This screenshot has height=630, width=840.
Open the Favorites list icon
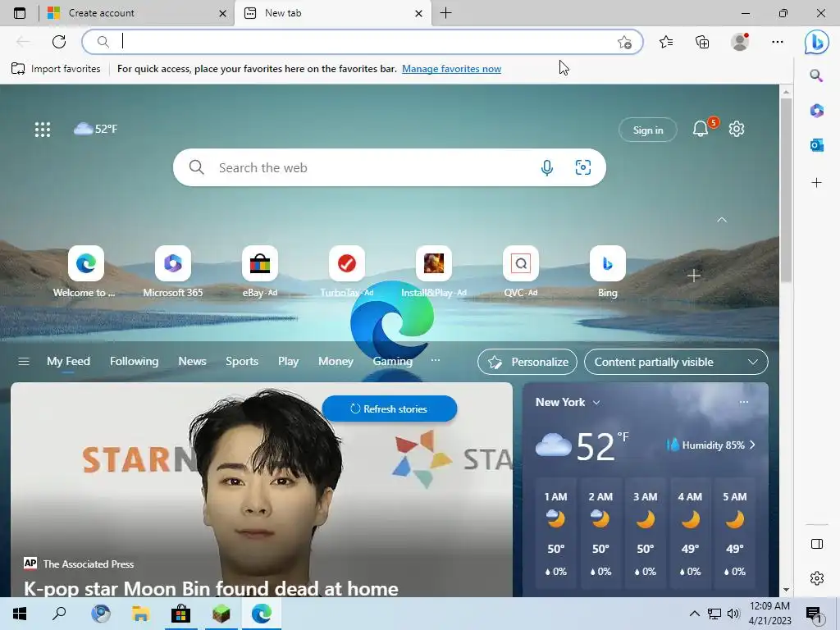pyautogui.click(x=666, y=41)
